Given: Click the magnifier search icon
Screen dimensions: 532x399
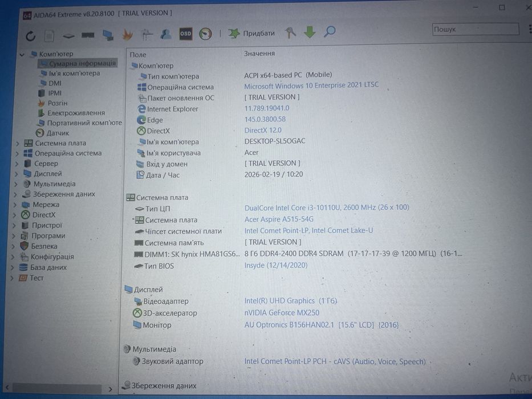Looking at the screenshot, I should pyautogui.click(x=330, y=31).
